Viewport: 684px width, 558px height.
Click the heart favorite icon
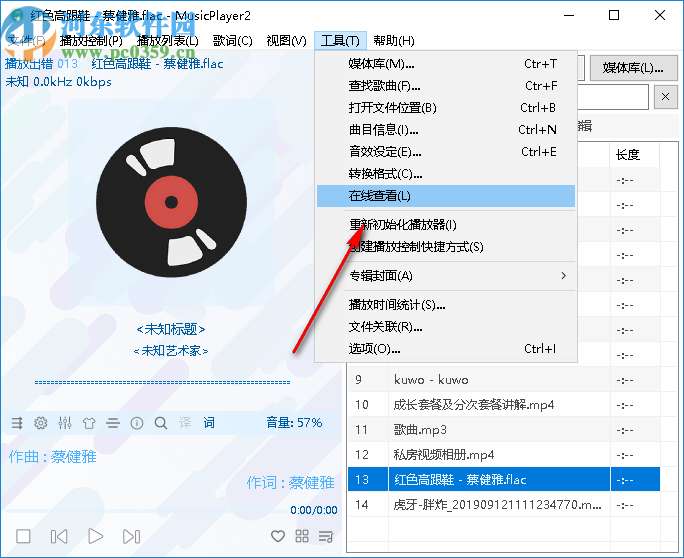[278, 536]
